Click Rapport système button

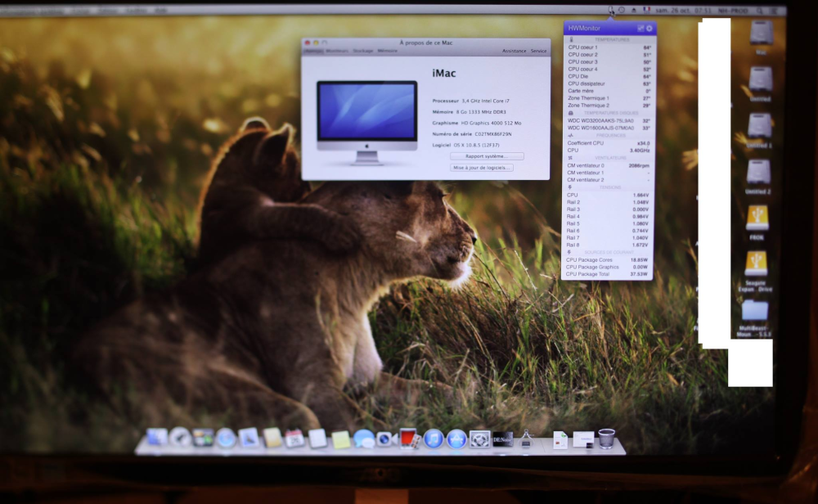tap(487, 156)
